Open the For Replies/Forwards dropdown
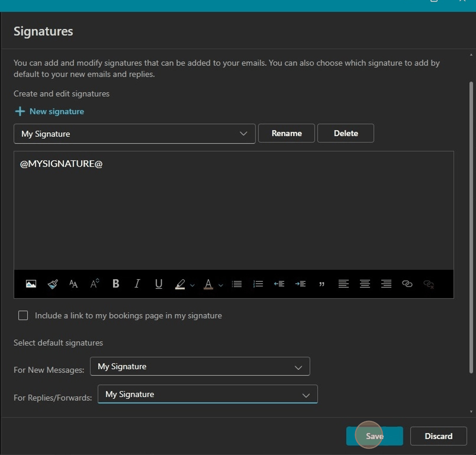Image resolution: width=476 pixels, height=455 pixels. coord(207,394)
